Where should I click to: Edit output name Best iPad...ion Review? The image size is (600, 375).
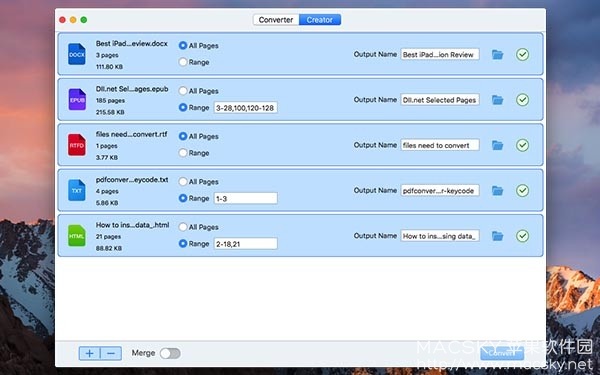[x=440, y=54]
